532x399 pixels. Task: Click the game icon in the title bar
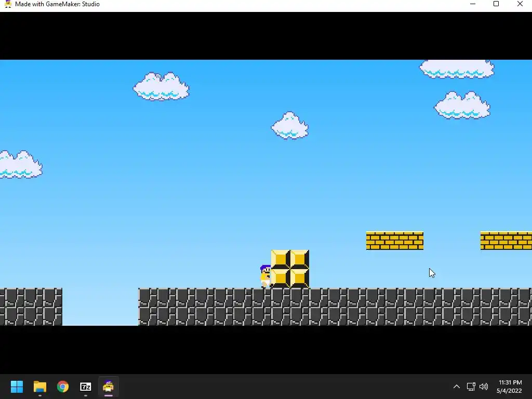point(8,4)
